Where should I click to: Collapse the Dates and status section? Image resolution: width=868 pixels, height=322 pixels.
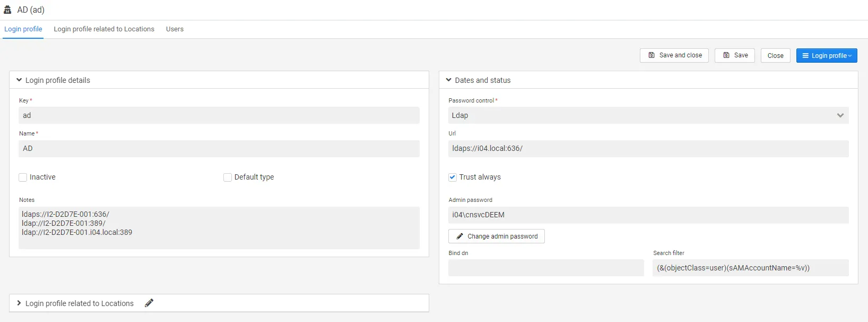click(x=449, y=80)
